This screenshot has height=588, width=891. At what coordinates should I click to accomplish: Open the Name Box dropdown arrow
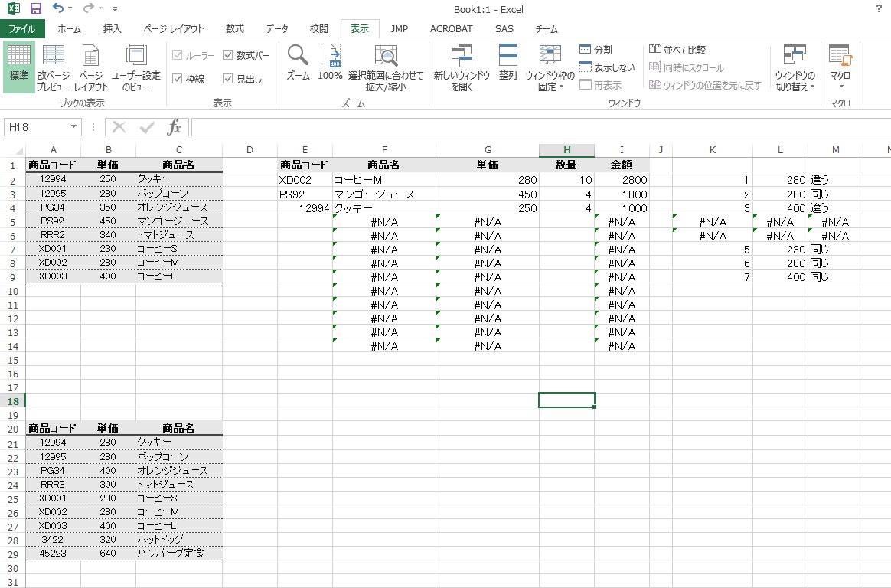click(74, 127)
